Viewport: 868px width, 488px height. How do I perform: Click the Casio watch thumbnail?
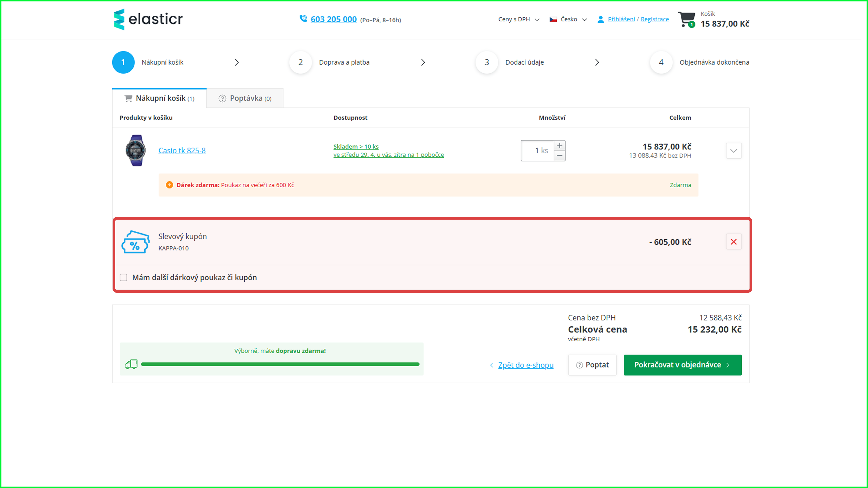[136, 150]
